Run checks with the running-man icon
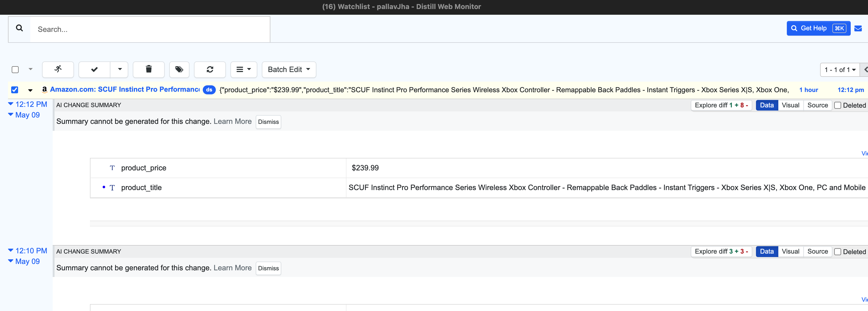 [58, 69]
